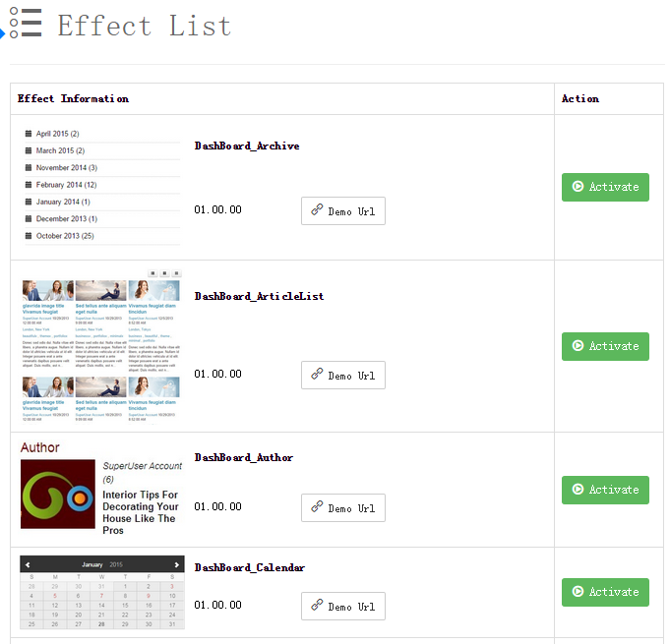Click the blue arrow marker beside Effect List

pos(2,33)
